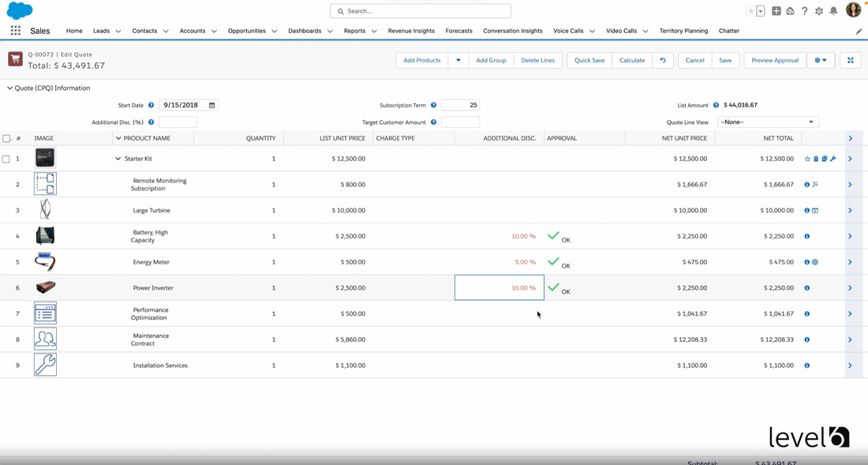868x465 pixels.
Task: Open the Setup gear icon
Action: (x=819, y=11)
